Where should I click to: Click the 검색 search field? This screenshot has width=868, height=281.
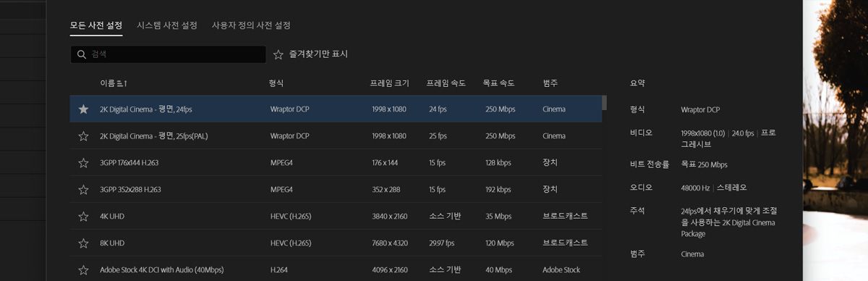click(x=168, y=54)
